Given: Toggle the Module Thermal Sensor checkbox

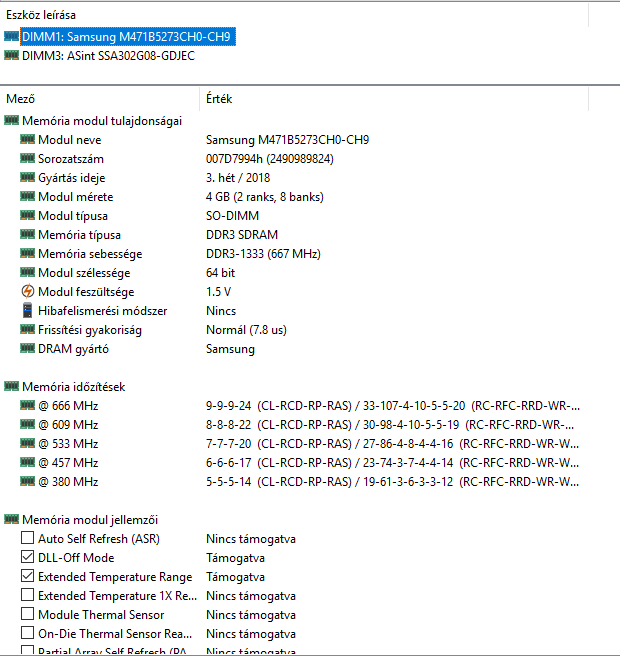Looking at the screenshot, I should [x=27, y=614].
